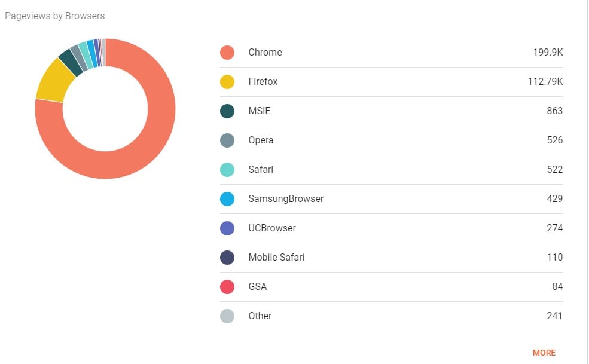
Task: Click the Chrome row label
Action: tap(265, 53)
